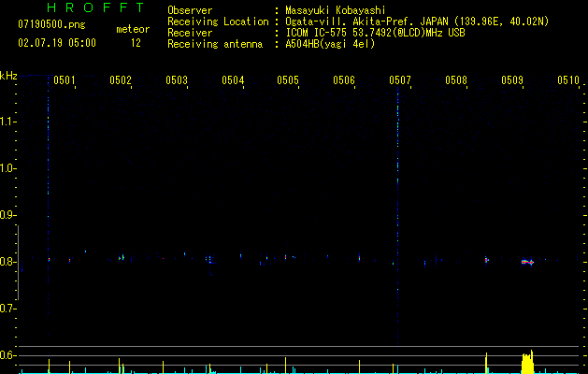Click the observer name Masayuki Kobayashi
Screen dimensions: 588x374
(336, 10)
